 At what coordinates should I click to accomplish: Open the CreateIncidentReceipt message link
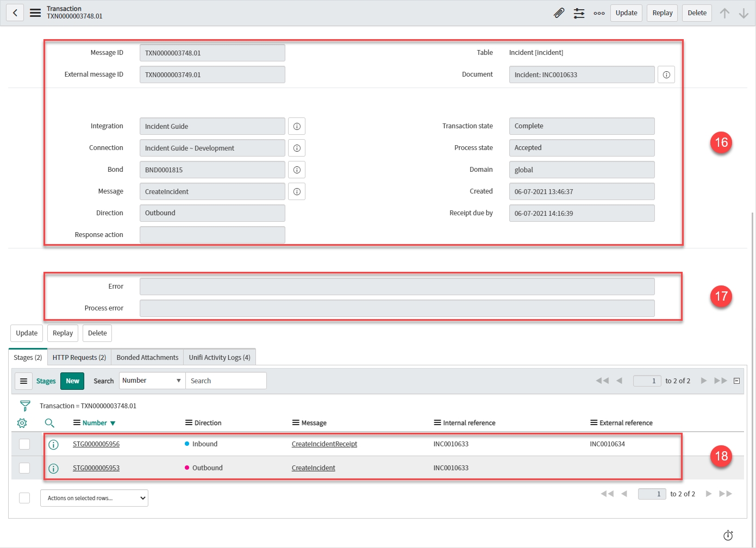click(324, 444)
